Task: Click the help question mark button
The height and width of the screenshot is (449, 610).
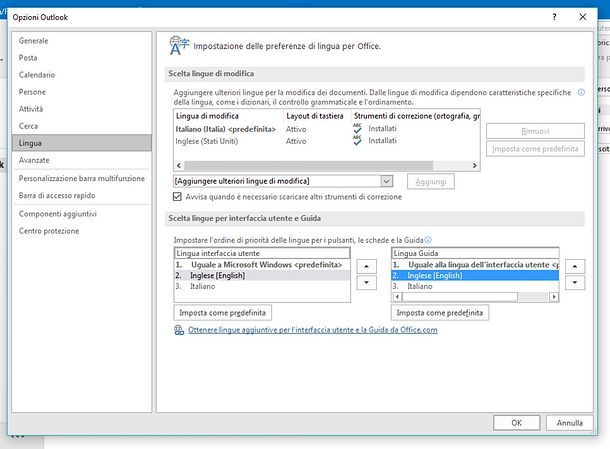Action: click(x=554, y=17)
